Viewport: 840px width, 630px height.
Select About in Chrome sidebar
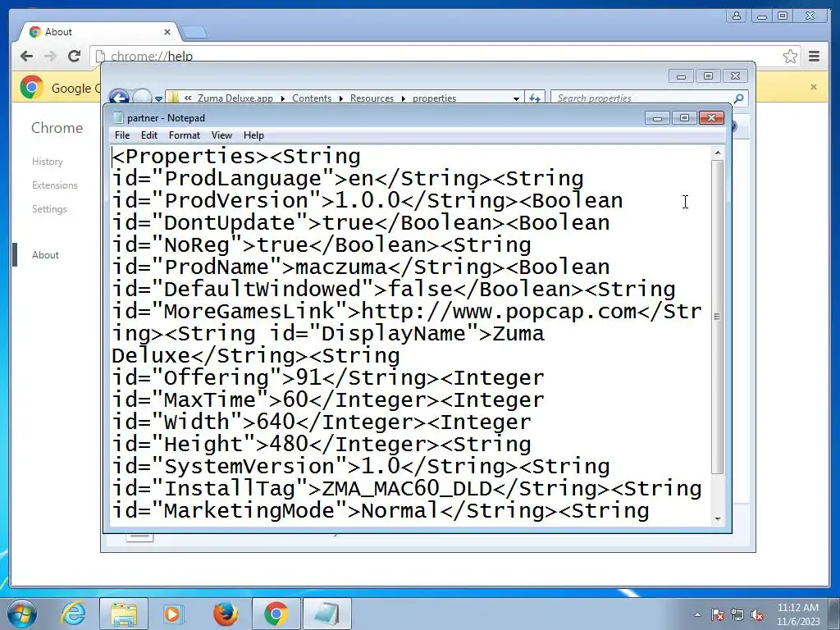45,255
